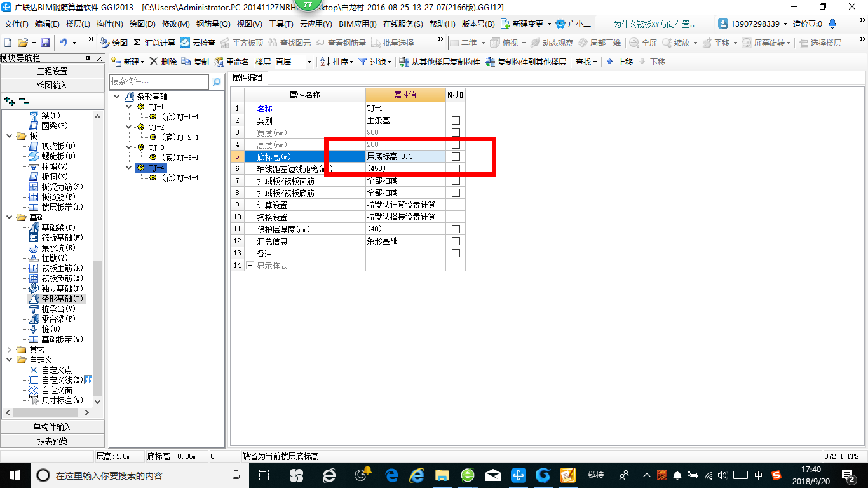This screenshot has height=488, width=868.
Task: Toggle 附加 checkbox for 类别 row
Action: (x=456, y=121)
